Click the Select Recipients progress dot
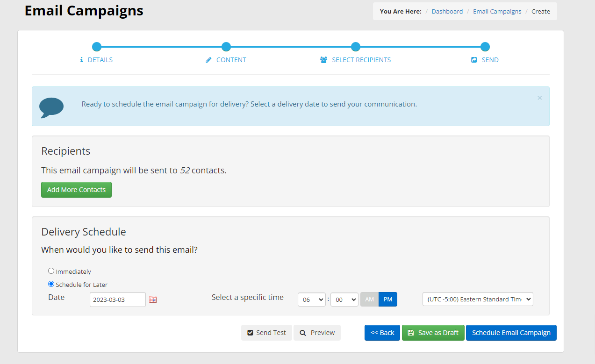 356,47
